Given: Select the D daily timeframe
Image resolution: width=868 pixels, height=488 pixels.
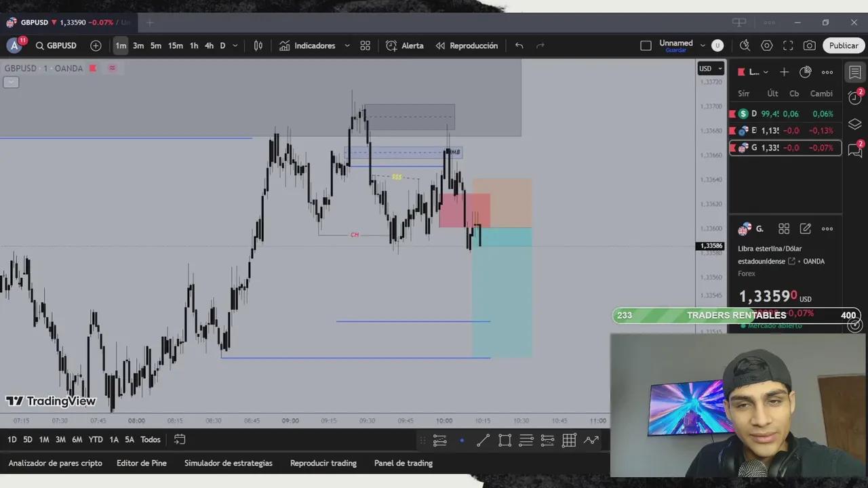Looking at the screenshot, I should pos(222,45).
